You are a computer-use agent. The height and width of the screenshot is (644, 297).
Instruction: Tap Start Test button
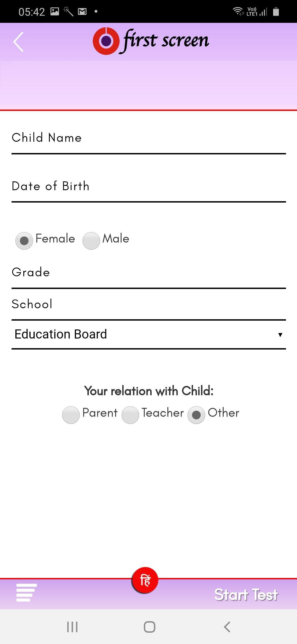[x=246, y=595]
